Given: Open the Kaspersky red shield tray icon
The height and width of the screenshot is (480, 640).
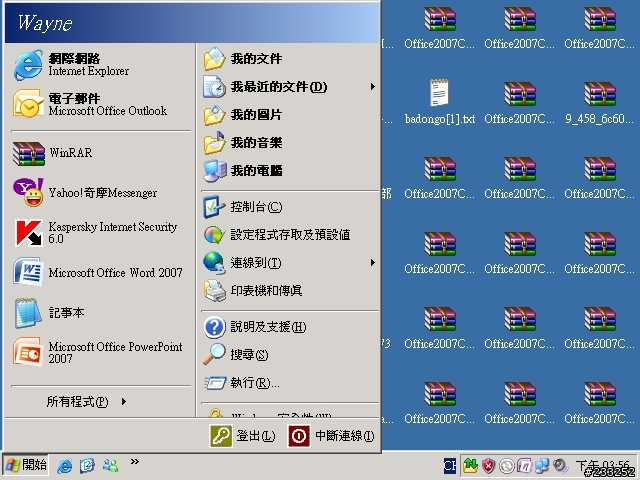Looking at the screenshot, I should [x=488, y=465].
